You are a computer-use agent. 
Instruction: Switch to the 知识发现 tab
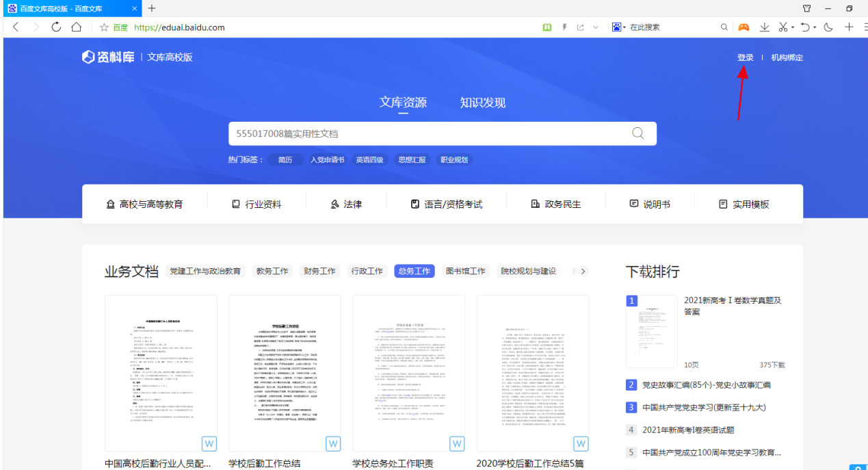coord(482,103)
